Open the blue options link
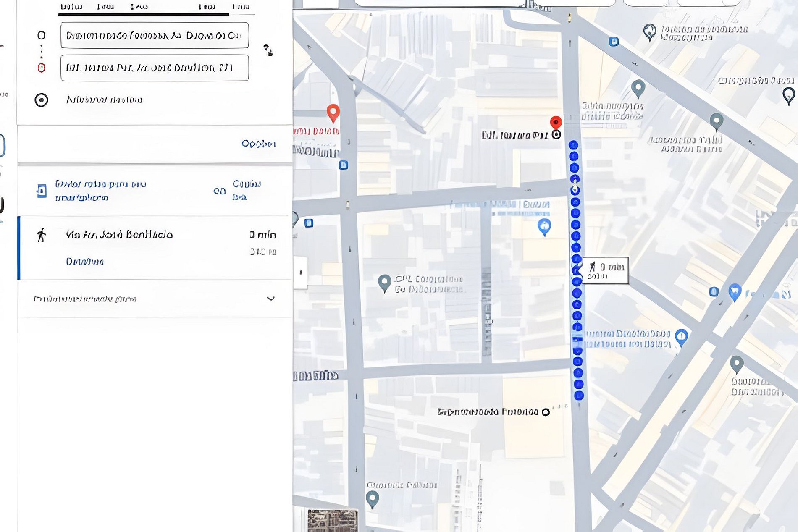798x532 pixels. 258,144
